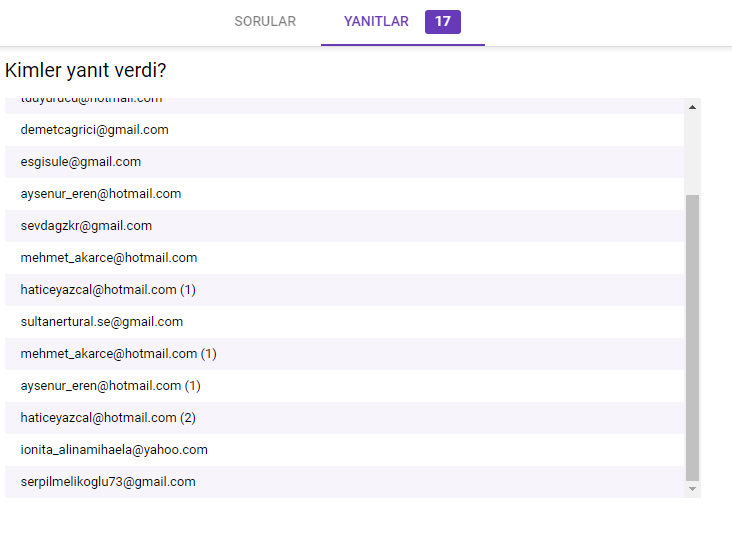This screenshot has width=732, height=556.
Task: Click the purple 17 responses count badge
Action: point(442,21)
